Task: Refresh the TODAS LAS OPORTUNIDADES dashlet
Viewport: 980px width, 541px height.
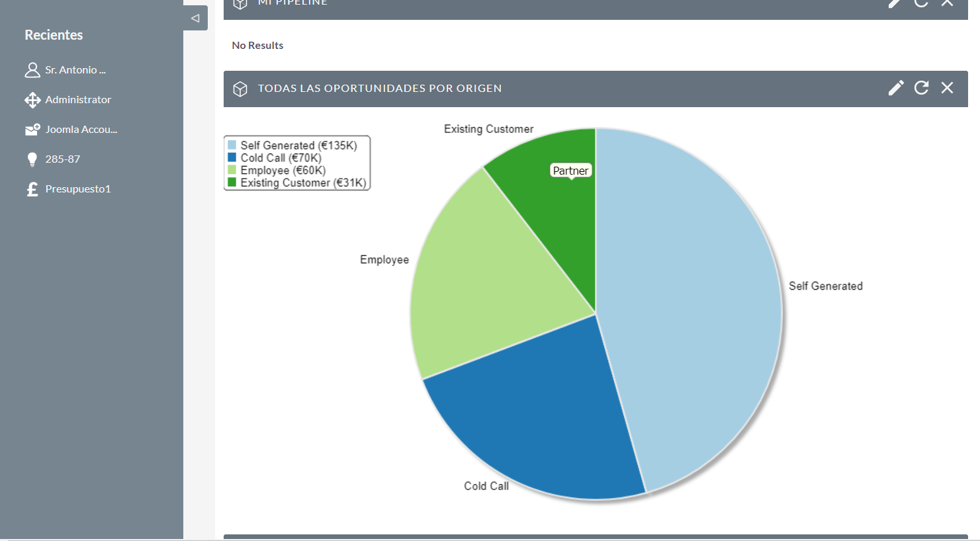Action: 921,87
